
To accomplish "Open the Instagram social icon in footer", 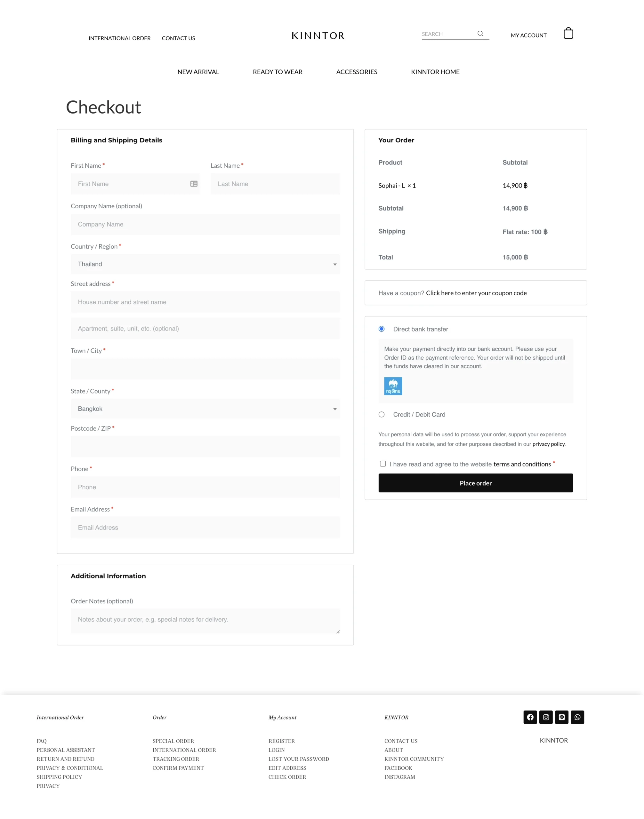I will (x=546, y=717).
